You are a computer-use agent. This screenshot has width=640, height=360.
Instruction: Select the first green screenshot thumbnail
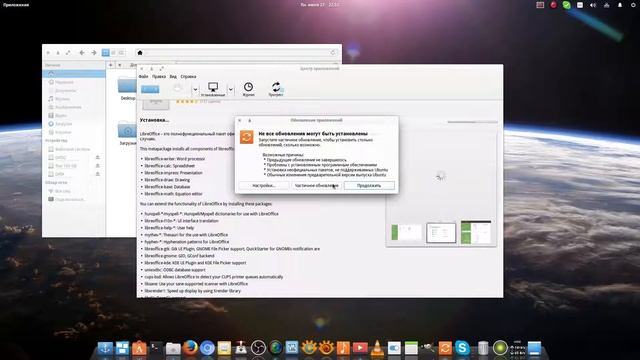point(407,232)
